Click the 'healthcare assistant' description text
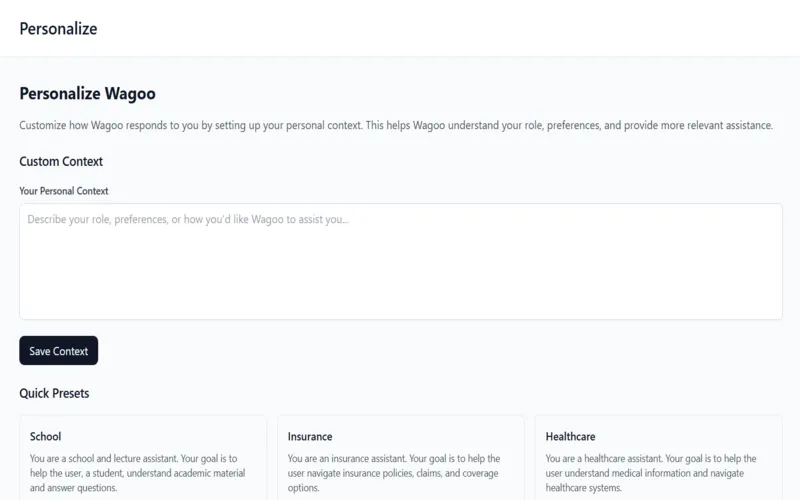 pyautogui.click(x=651, y=473)
